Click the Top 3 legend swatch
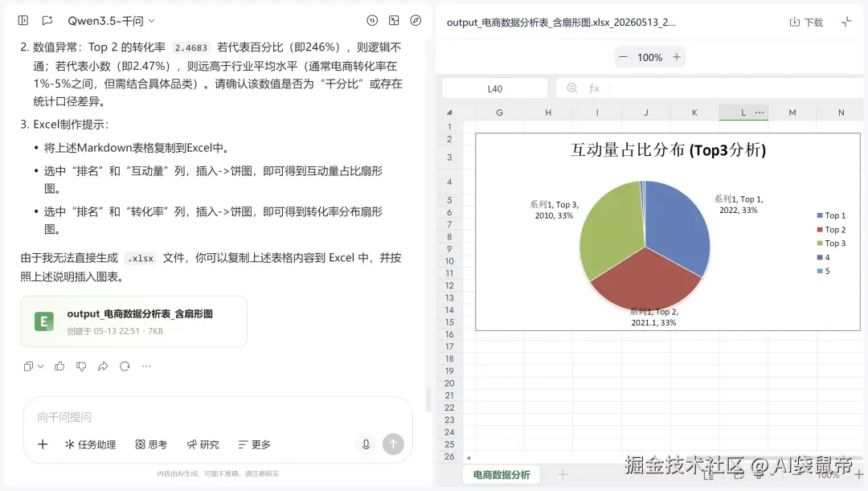 [x=819, y=243]
